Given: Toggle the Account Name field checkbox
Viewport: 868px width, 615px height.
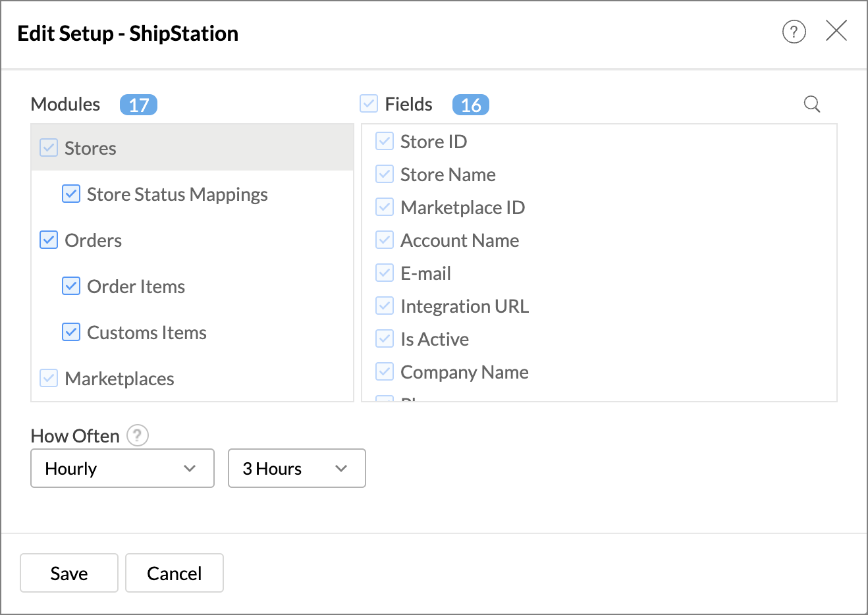Looking at the screenshot, I should (385, 240).
